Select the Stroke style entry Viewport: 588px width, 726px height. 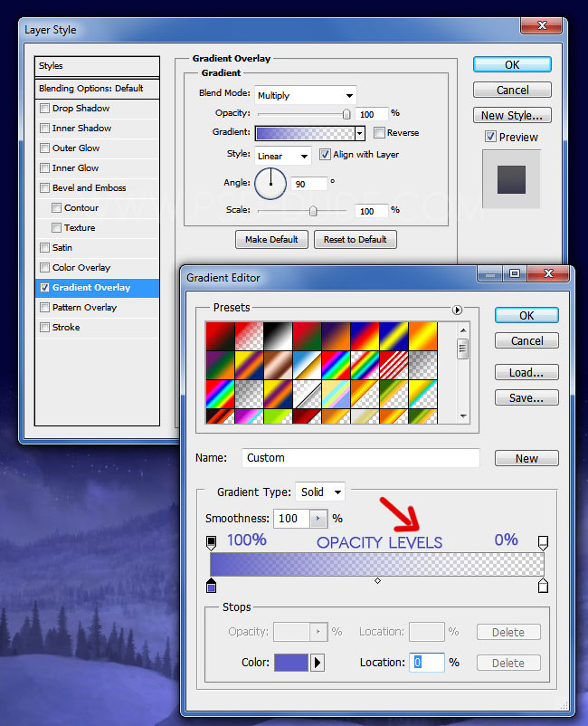[97, 328]
